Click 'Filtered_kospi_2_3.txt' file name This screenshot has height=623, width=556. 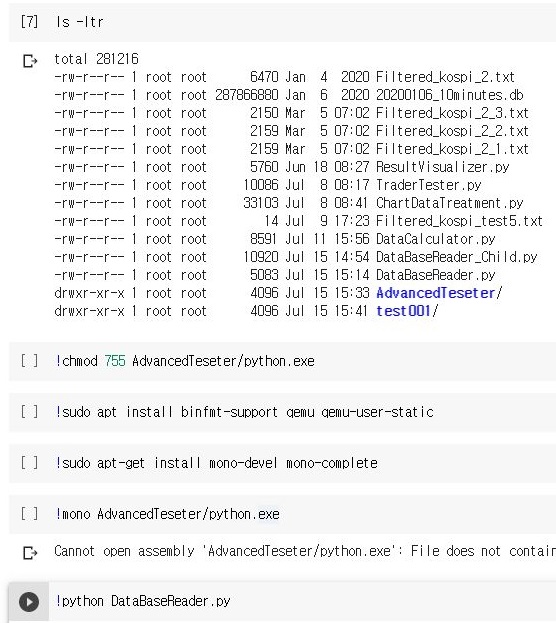coord(452,113)
